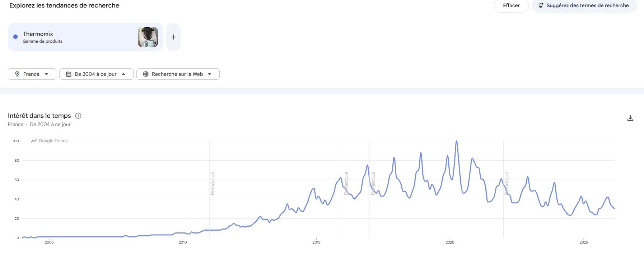
Task: Click the calendar icon in date filter
Action: (69, 74)
